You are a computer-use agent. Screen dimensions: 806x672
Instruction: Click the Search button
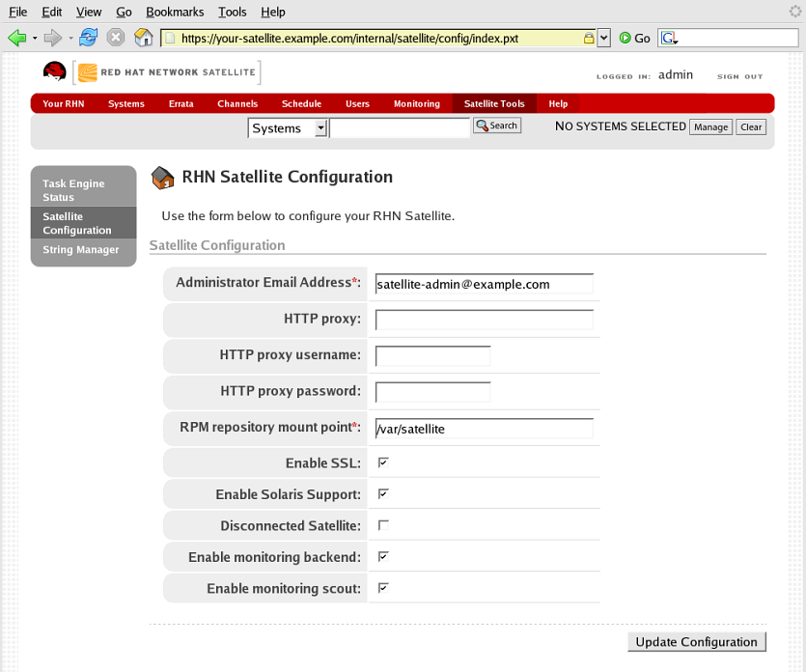497,126
